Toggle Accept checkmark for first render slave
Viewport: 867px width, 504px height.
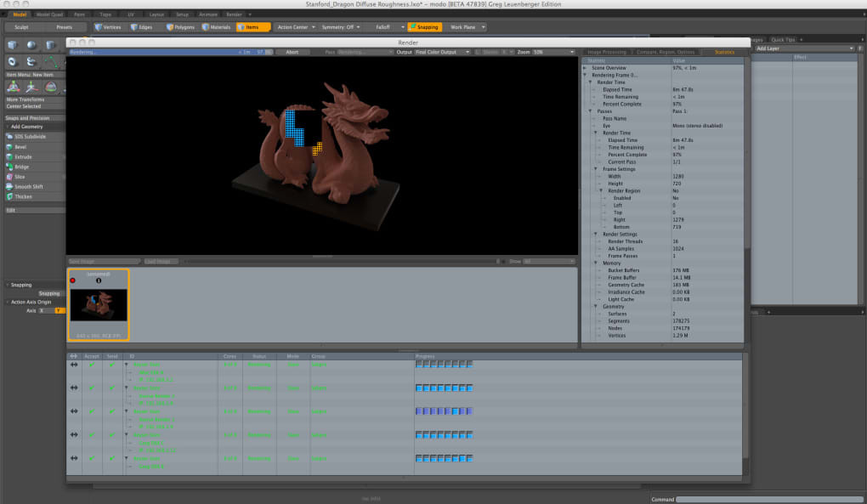92,365
